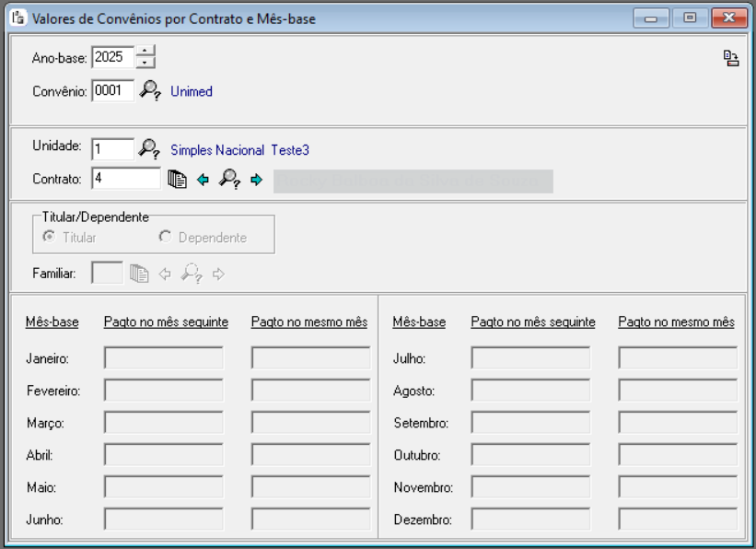
Task: Click the Unidade search magnifier icon
Action: (x=148, y=148)
